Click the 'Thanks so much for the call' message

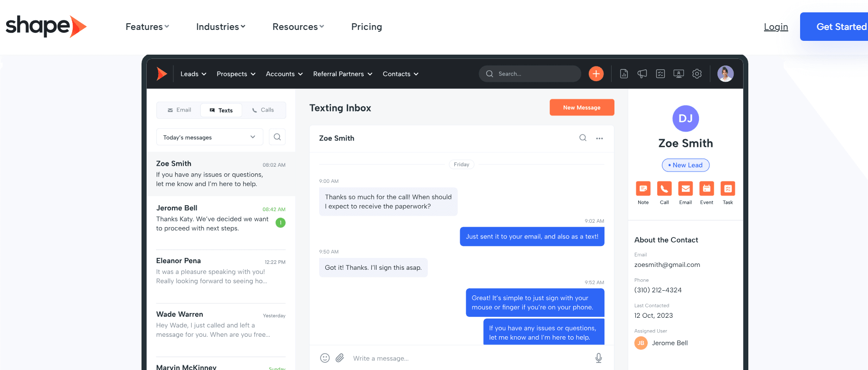(x=388, y=201)
